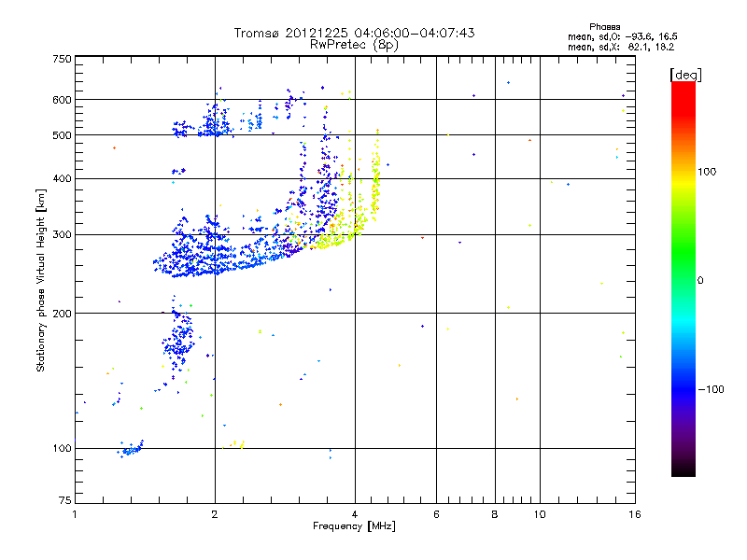Click the y-axis label '75'
The width and height of the screenshot is (747, 560).
pos(65,500)
